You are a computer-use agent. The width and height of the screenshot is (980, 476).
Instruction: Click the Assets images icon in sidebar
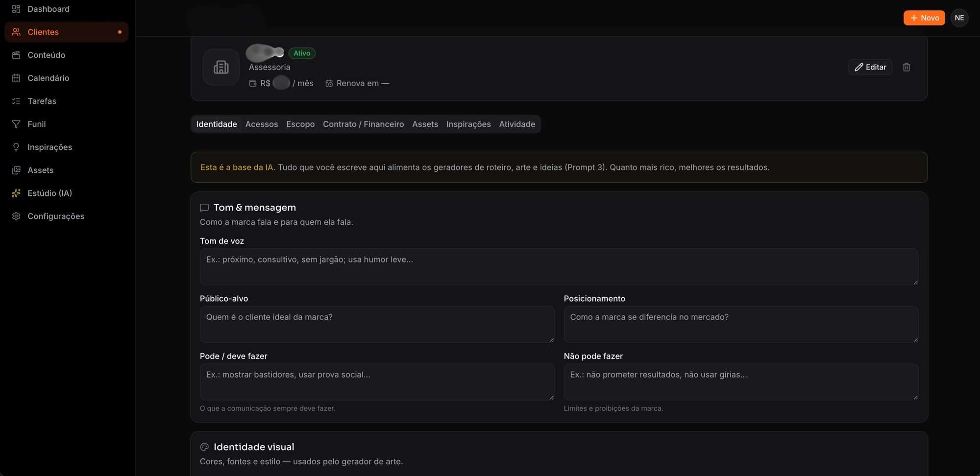16,170
